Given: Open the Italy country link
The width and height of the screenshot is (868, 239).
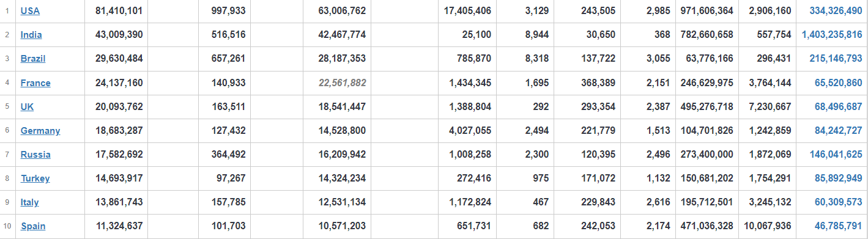Looking at the screenshot, I should click(x=30, y=202).
